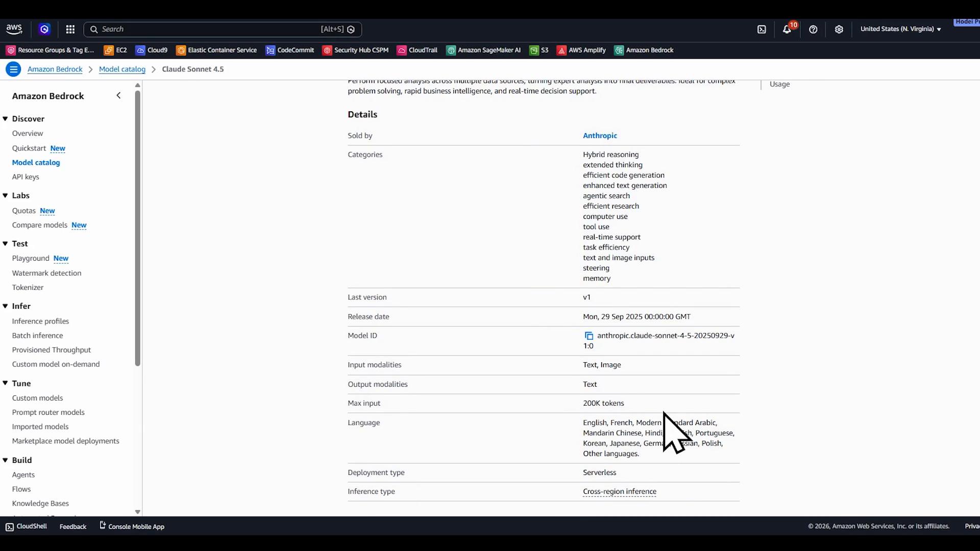This screenshot has height=551, width=980.
Task: Open Inference profiles in sidebar
Action: click(x=40, y=321)
